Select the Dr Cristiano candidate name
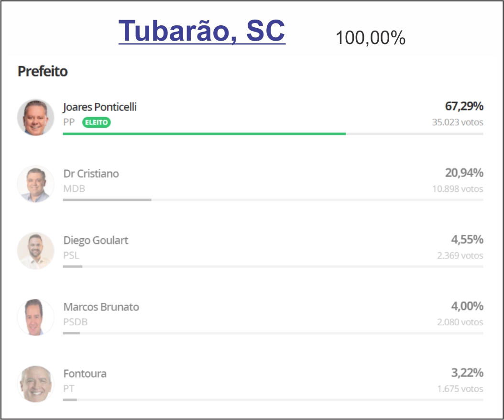This screenshot has width=504, height=420. click(91, 174)
